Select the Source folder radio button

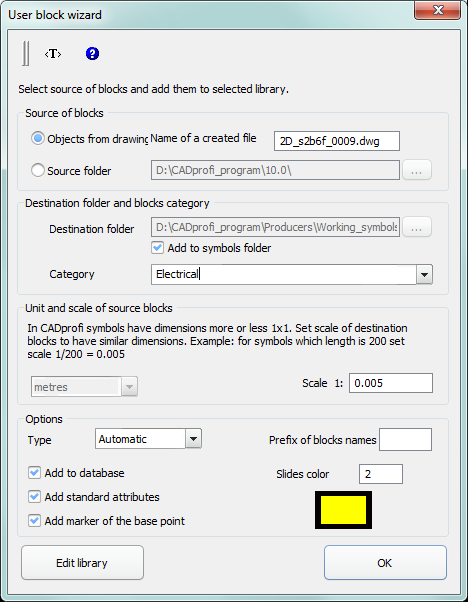click(x=38, y=170)
